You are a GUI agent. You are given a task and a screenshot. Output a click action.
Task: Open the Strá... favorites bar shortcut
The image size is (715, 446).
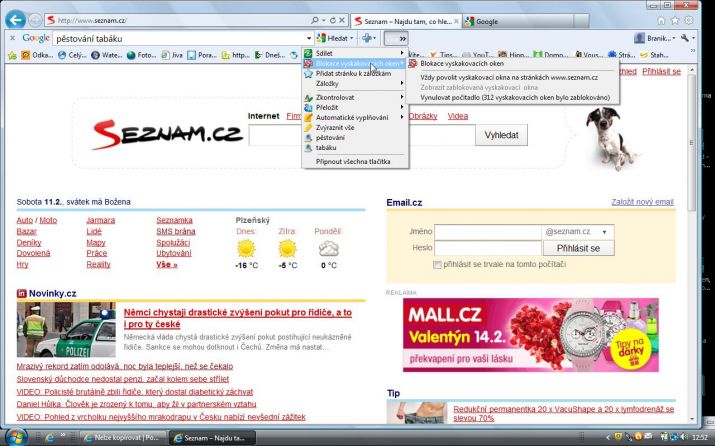[621, 55]
